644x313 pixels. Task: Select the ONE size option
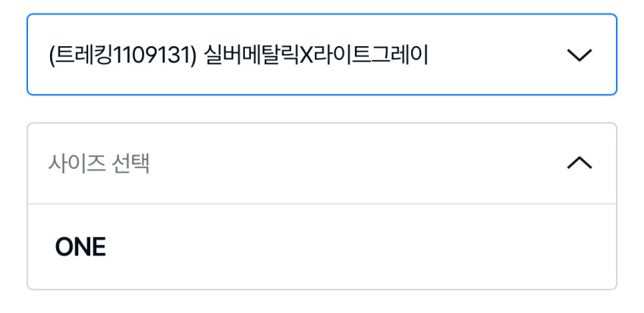(x=80, y=247)
